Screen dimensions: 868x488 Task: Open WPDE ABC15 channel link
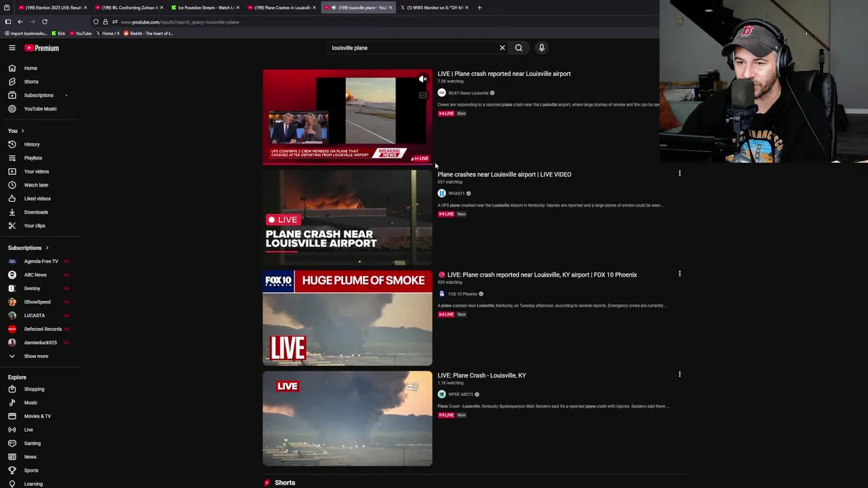tap(460, 394)
